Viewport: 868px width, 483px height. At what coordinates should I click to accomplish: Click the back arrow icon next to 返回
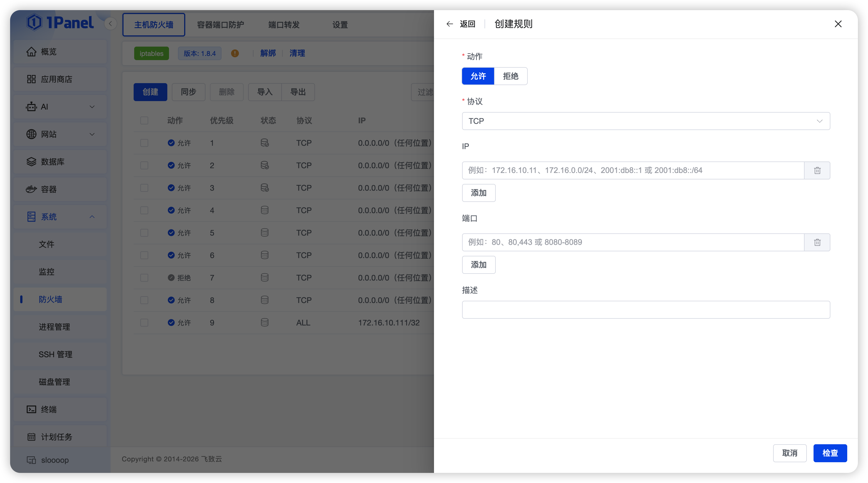[x=449, y=24]
